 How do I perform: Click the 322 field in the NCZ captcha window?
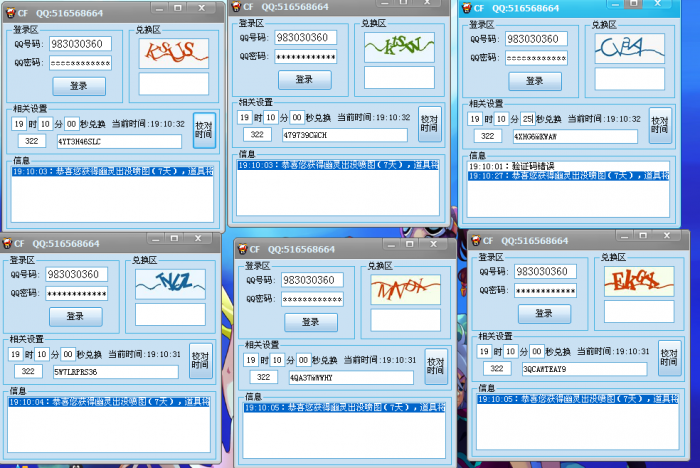pyautogui.click(x=28, y=372)
